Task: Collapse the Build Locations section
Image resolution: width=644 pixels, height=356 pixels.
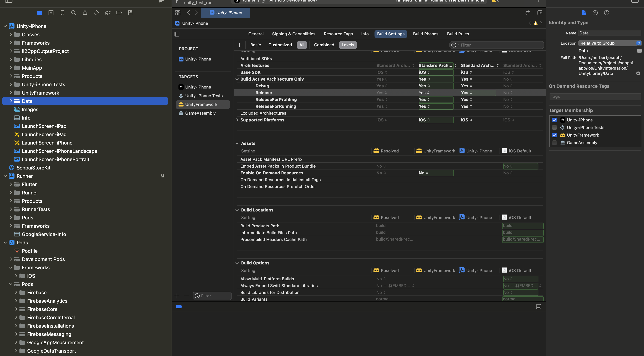Action: (x=237, y=210)
